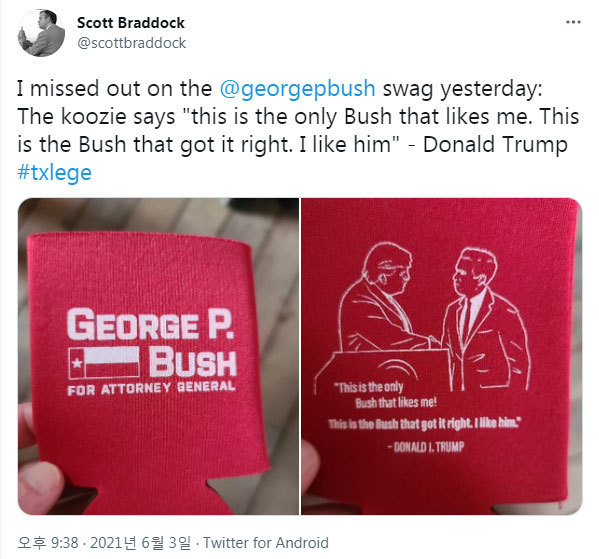Click the words 'swag yesterday' in the tweet
The height and width of the screenshot is (559, 599).
click(x=462, y=89)
